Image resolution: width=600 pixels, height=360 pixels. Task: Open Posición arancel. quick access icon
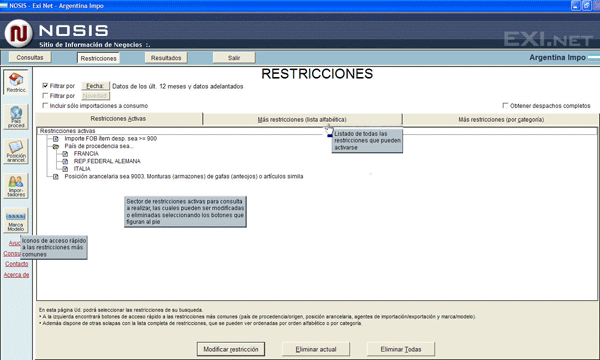(x=16, y=151)
